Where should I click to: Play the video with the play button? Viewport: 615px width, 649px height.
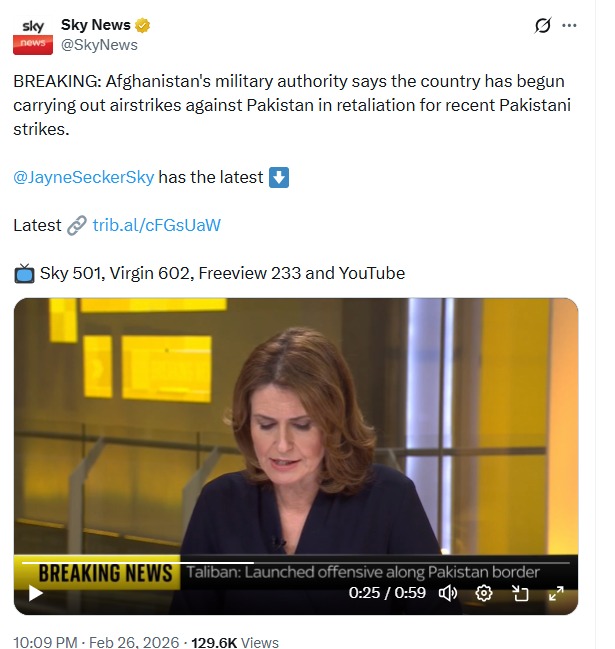tap(36, 593)
